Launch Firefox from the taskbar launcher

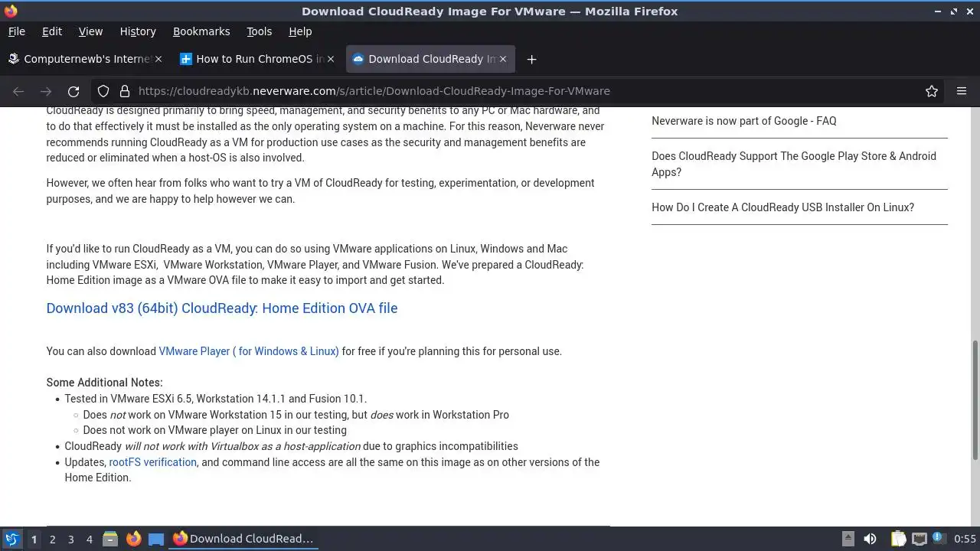(133, 539)
